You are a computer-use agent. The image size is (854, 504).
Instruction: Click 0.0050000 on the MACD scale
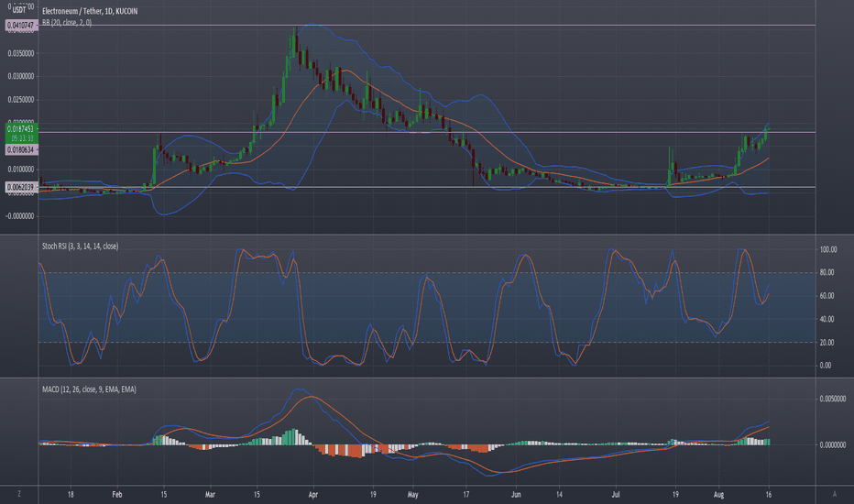pos(833,399)
